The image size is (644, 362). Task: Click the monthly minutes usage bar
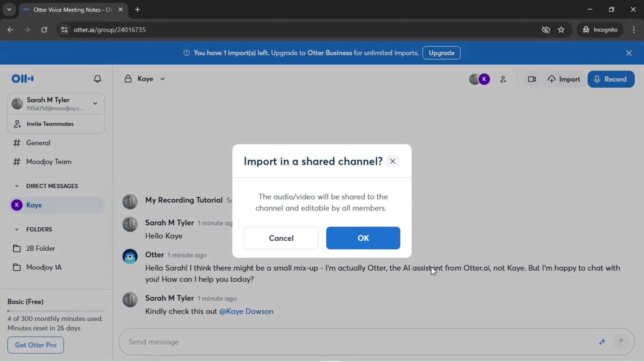tap(56, 311)
